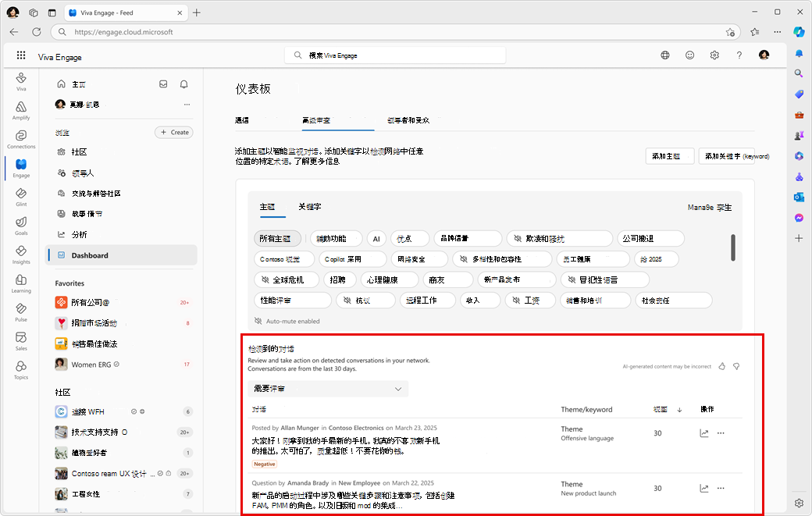Open New Employee community link
This screenshot has height=516, width=812.
click(x=359, y=483)
